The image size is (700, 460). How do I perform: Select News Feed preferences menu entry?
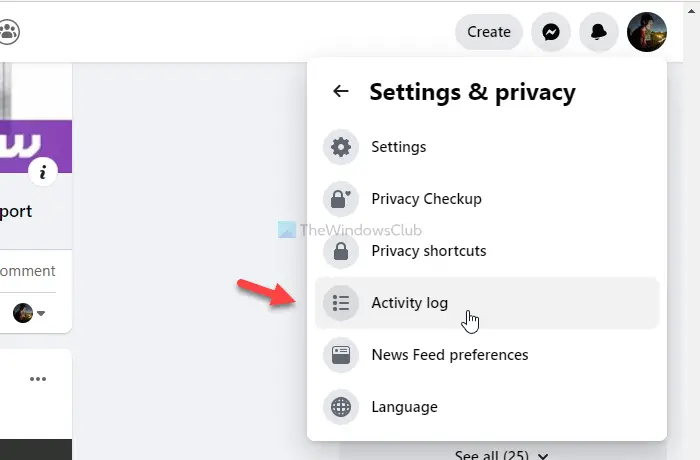click(487, 355)
